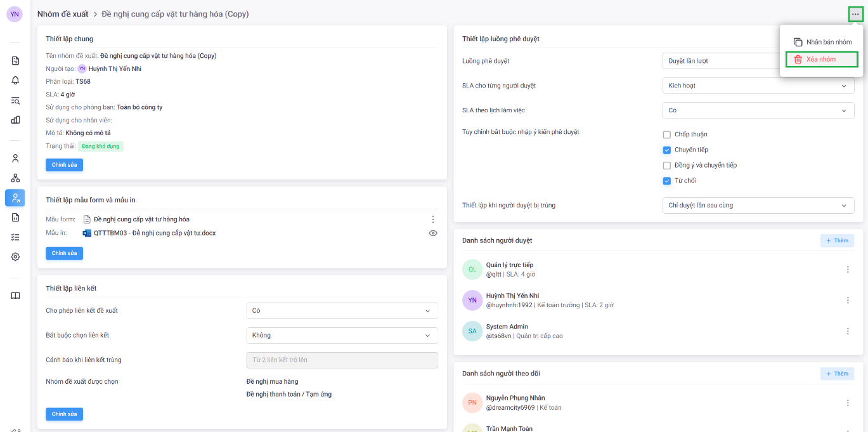Click the checklist icon in sidebar
868x432 pixels.
[x=15, y=237]
